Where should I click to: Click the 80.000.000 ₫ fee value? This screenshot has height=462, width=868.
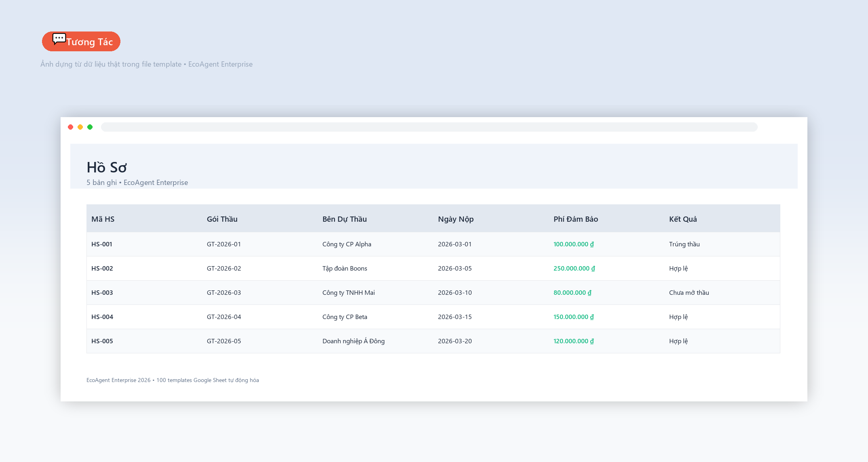click(573, 292)
